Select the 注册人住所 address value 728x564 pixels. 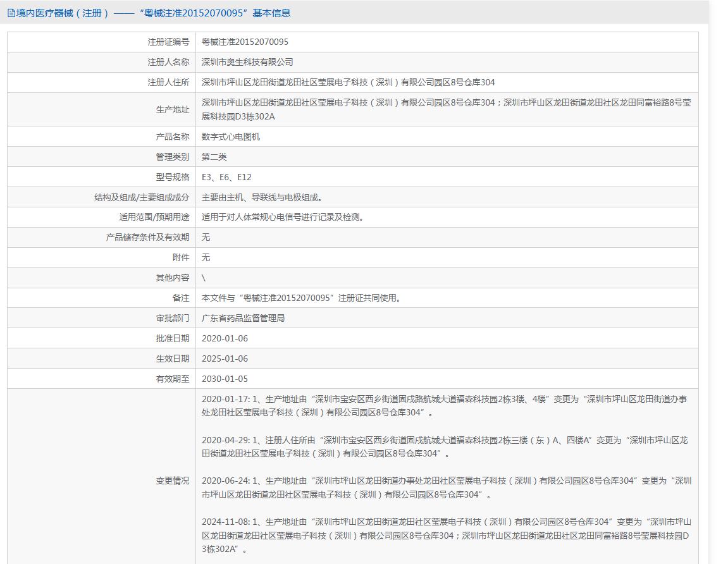pos(349,83)
